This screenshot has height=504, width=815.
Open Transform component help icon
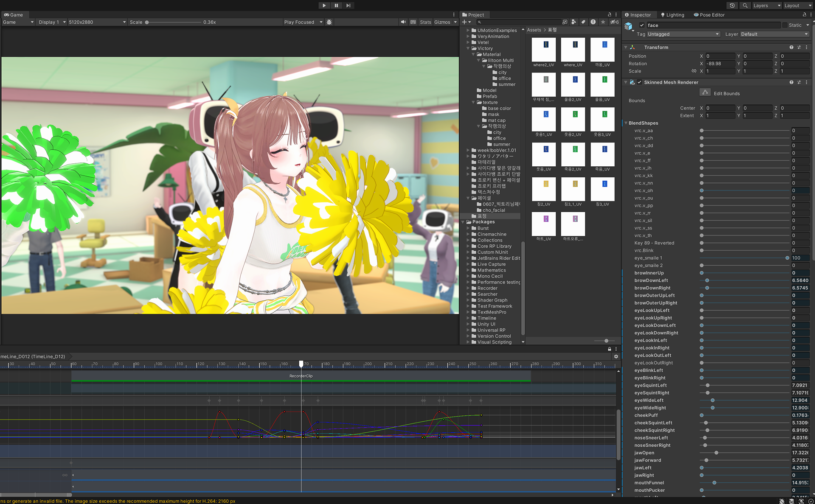pos(791,48)
